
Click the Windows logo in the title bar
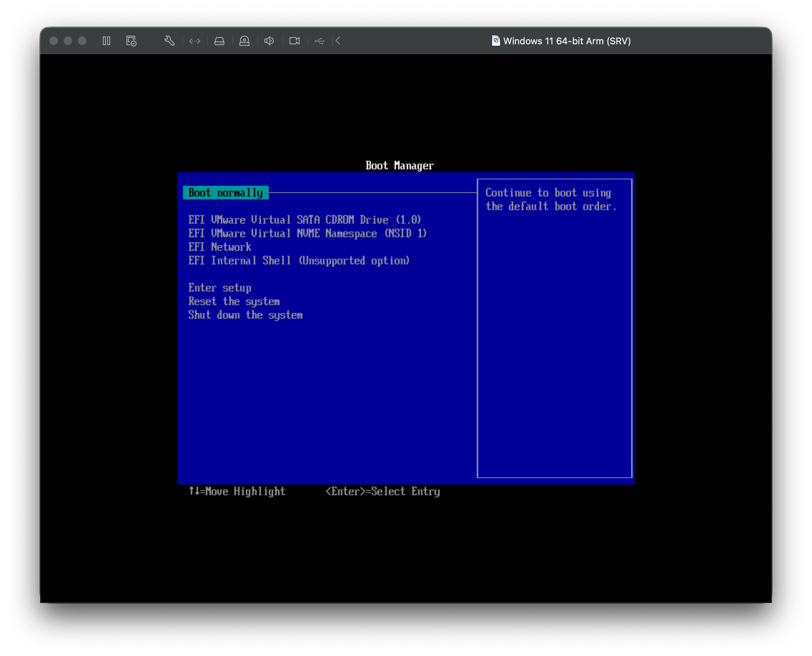coord(495,40)
